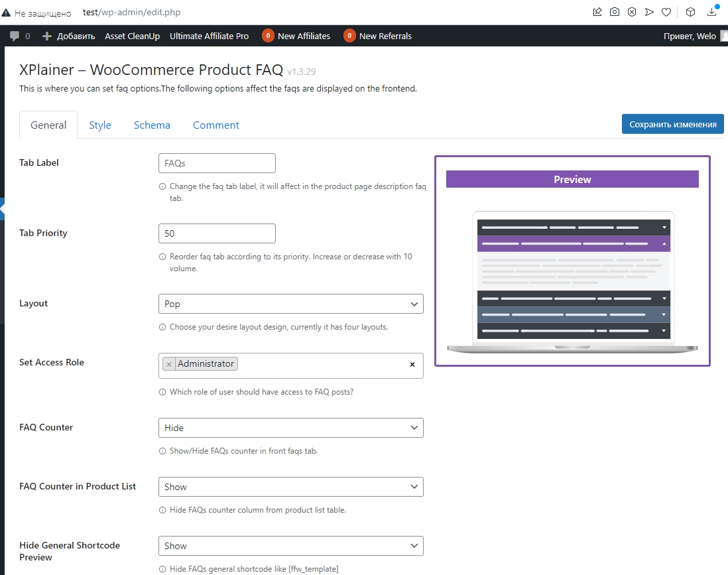
Task: Switch to the Style tab
Action: [x=100, y=125]
